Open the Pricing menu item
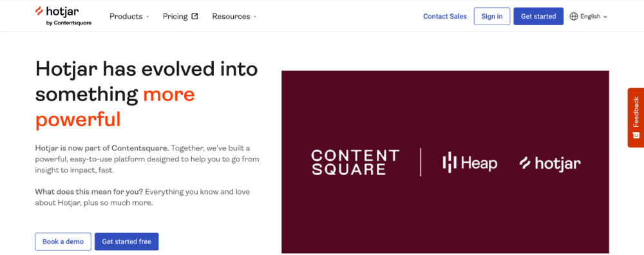 (180, 17)
